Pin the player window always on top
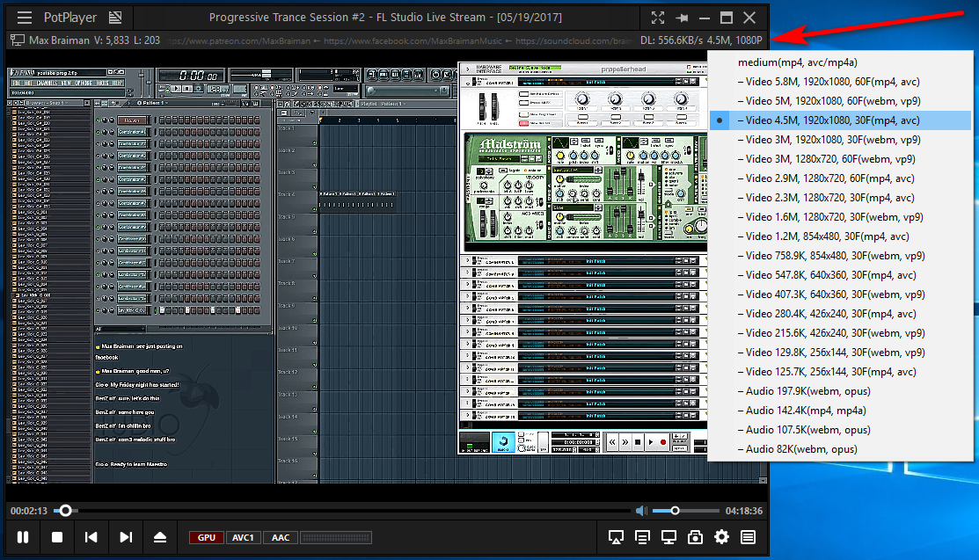Viewport: 979px width, 560px height. tap(682, 18)
